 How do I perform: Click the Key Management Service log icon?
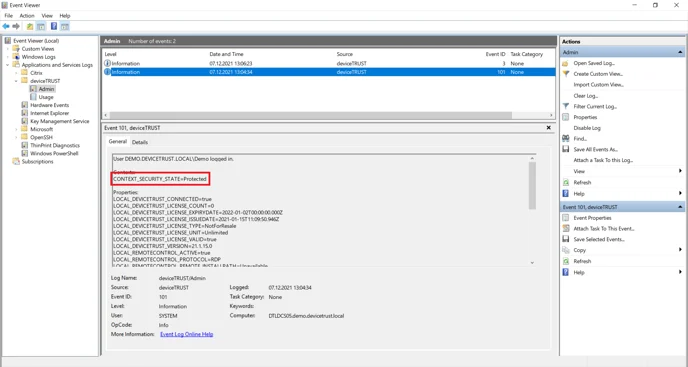pos(25,121)
